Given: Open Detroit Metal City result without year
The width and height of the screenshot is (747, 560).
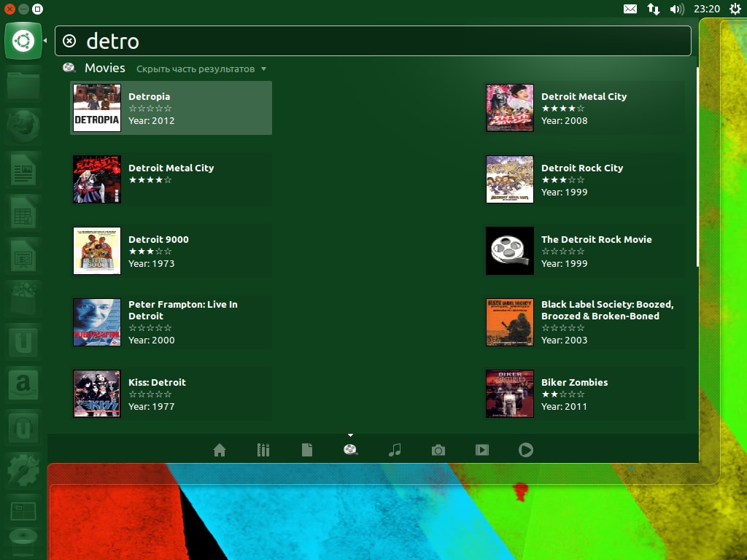Looking at the screenshot, I should [x=171, y=179].
